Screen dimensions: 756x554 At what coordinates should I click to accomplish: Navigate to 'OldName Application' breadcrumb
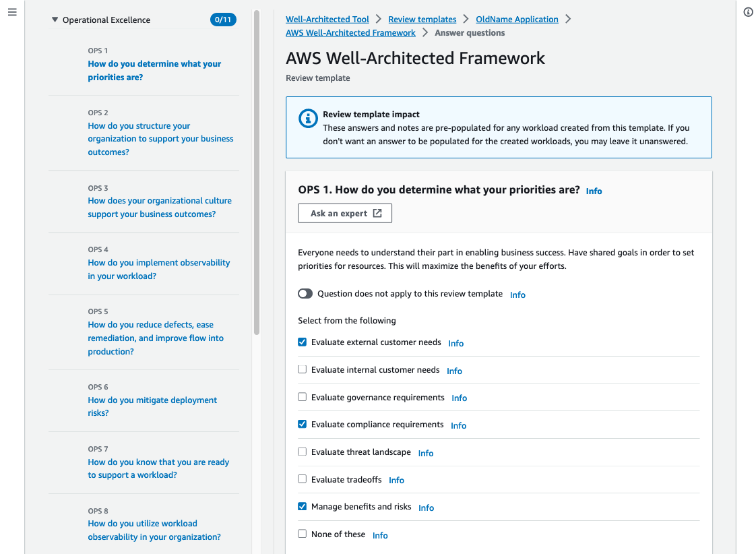tap(517, 19)
